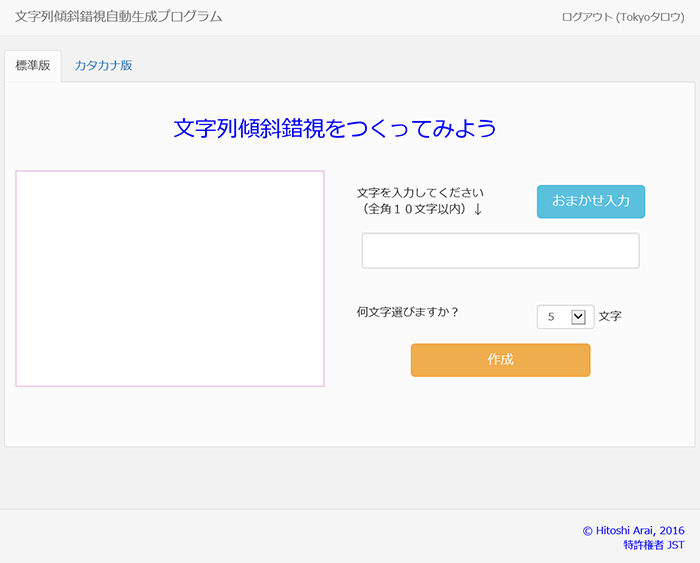Image resolution: width=700 pixels, height=563 pixels.
Task: Click the orange 作成 button
Action: point(500,360)
